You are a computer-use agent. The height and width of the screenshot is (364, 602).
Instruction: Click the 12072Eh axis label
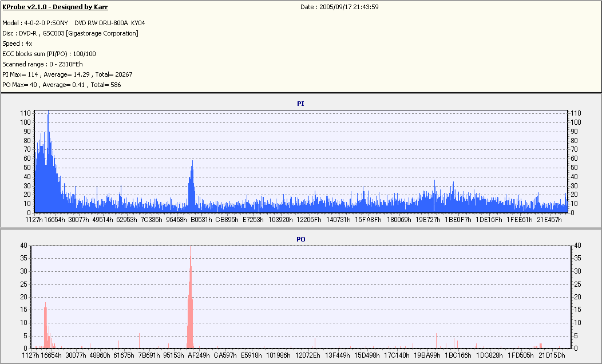[307, 355]
